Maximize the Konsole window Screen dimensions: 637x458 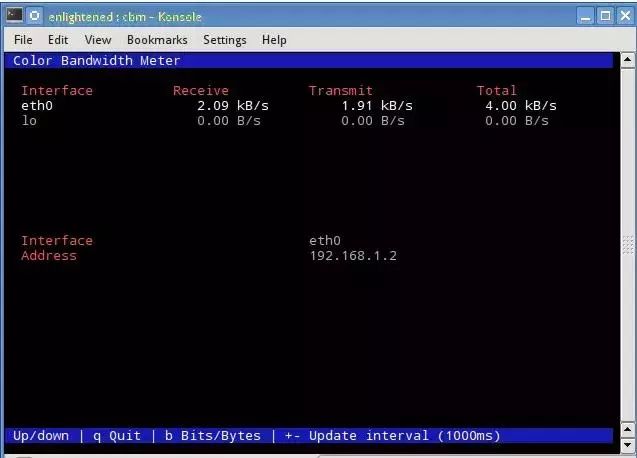(605, 16)
